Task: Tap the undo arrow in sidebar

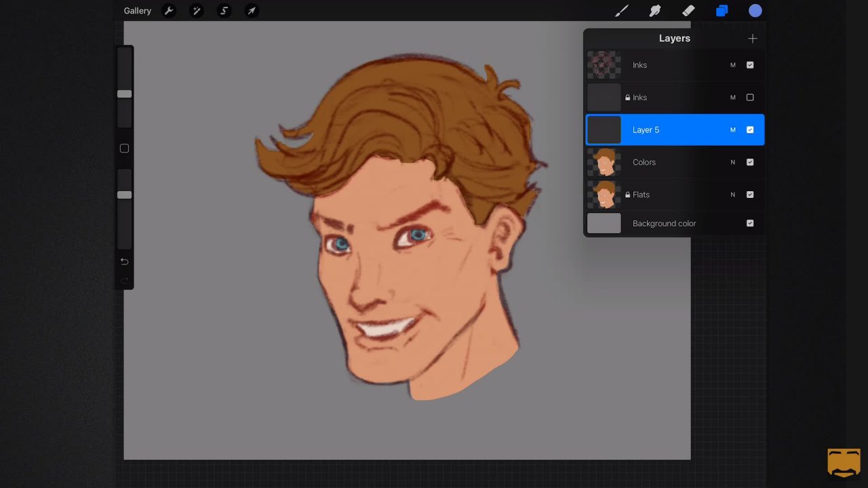Action: [x=124, y=262]
